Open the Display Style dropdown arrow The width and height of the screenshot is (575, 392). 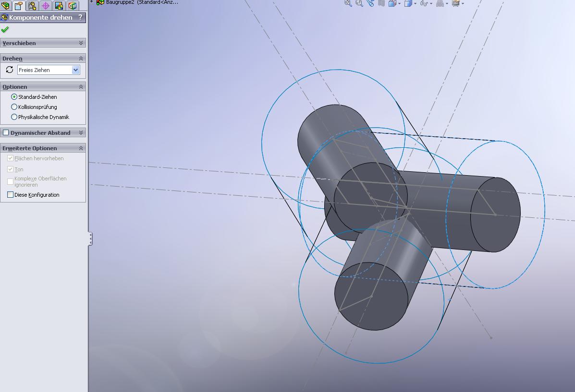415,4
